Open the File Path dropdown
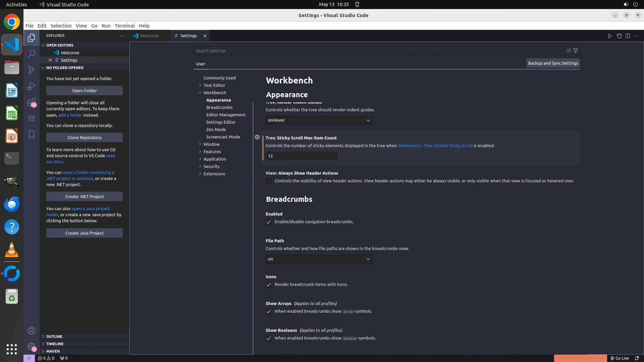 tap(319, 259)
